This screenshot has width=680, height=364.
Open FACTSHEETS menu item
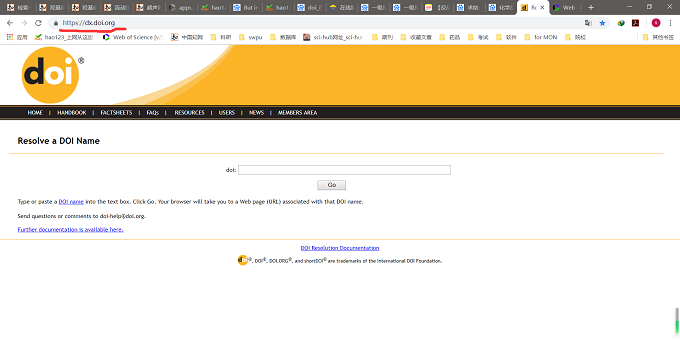pos(116,113)
